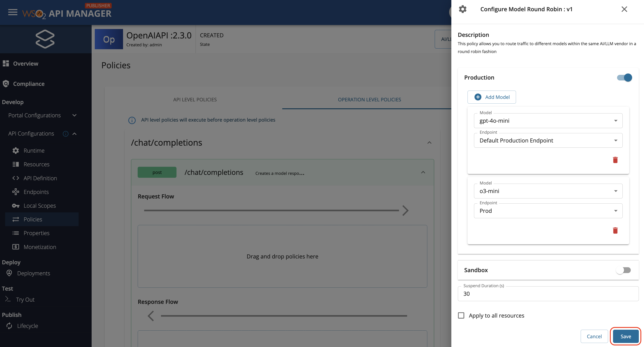Open the Default Production Endpoint dropdown
644x347 pixels.
(x=548, y=141)
